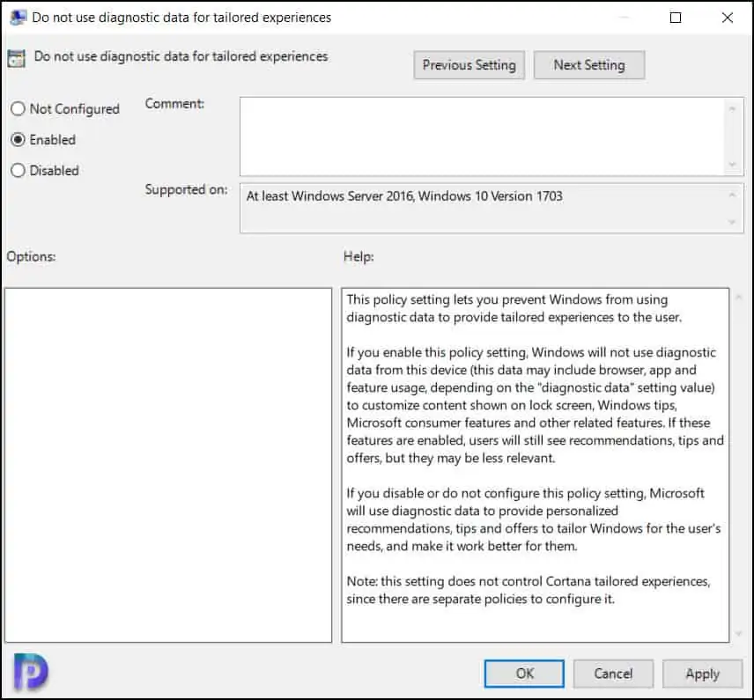Go to Previous Setting
Screen dimensions: 754x700
click(469, 65)
